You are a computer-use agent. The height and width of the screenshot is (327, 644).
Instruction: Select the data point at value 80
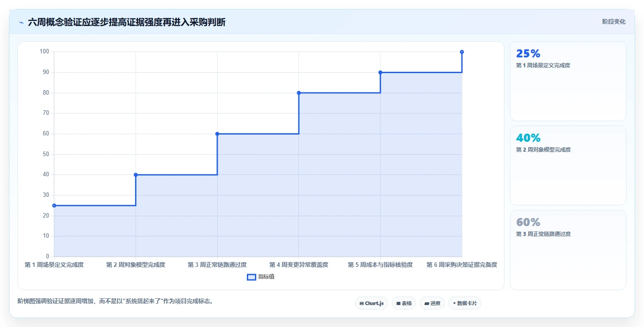tap(299, 93)
